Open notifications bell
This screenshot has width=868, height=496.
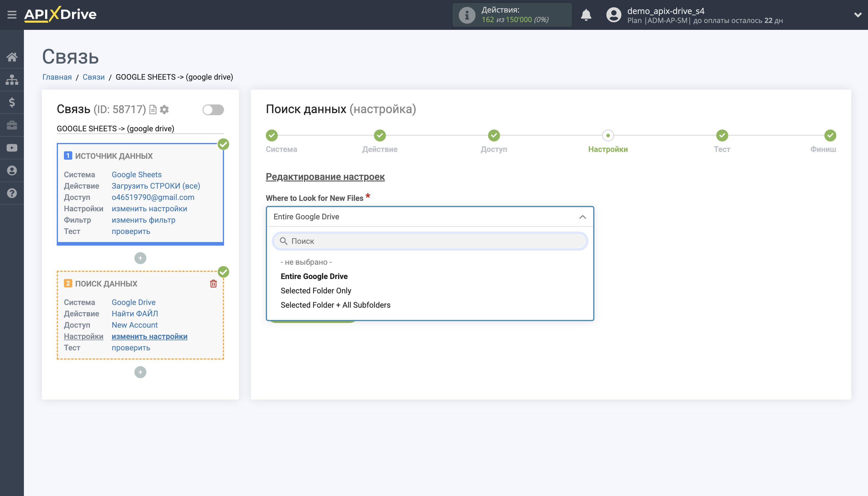pyautogui.click(x=586, y=15)
